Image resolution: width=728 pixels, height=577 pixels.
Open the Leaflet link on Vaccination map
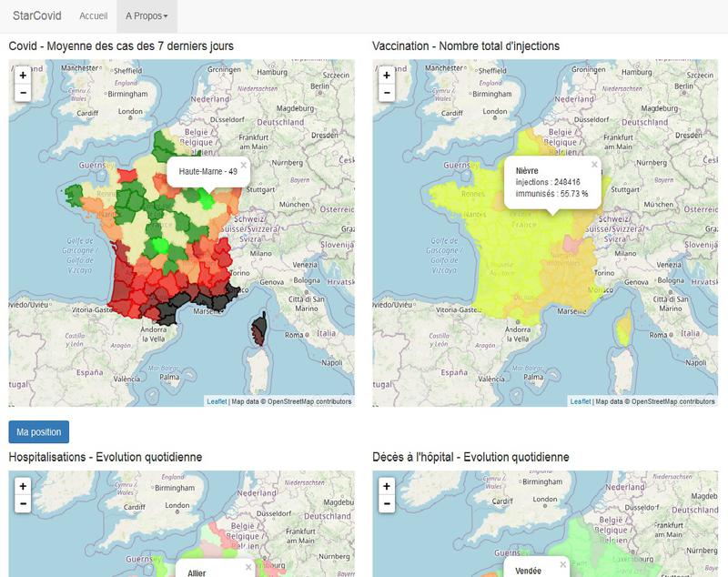[581, 401]
